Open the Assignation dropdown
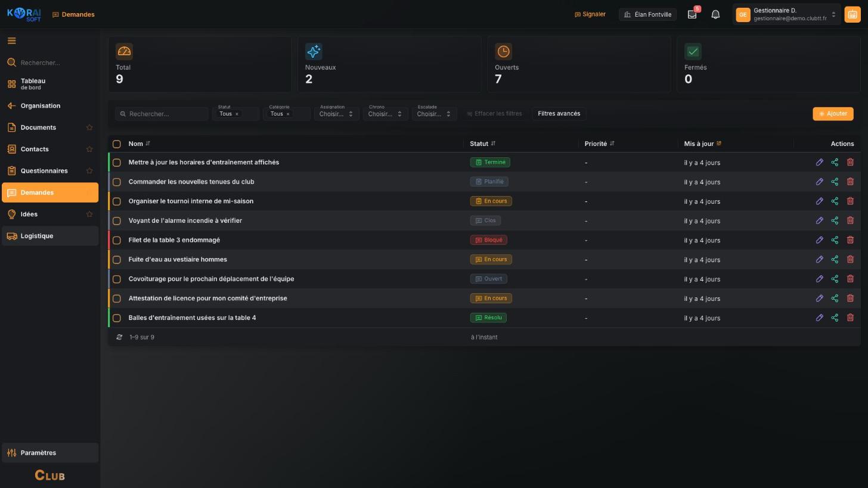 (x=336, y=113)
